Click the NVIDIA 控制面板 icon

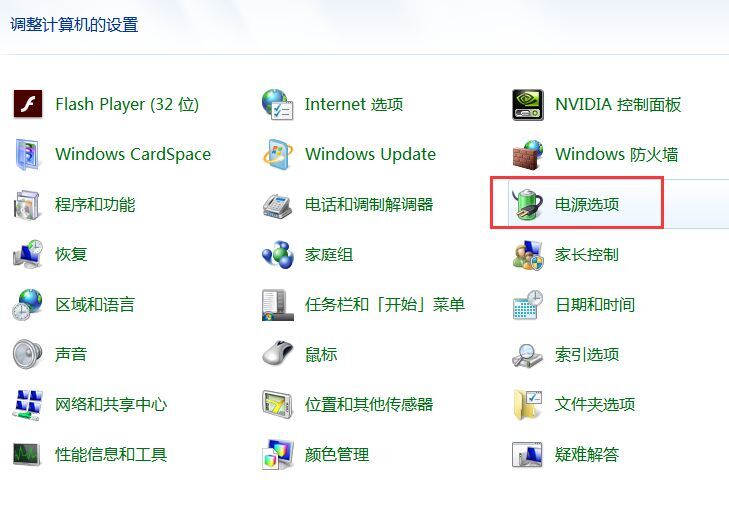click(528, 105)
